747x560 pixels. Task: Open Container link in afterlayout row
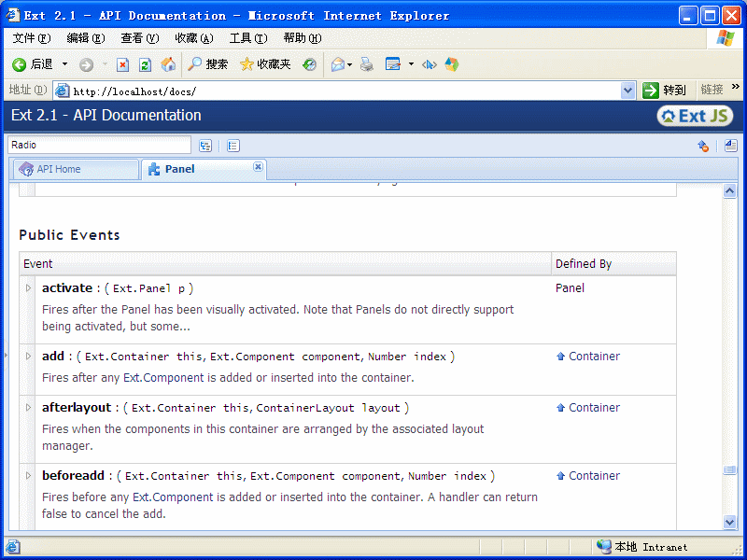tap(594, 408)
